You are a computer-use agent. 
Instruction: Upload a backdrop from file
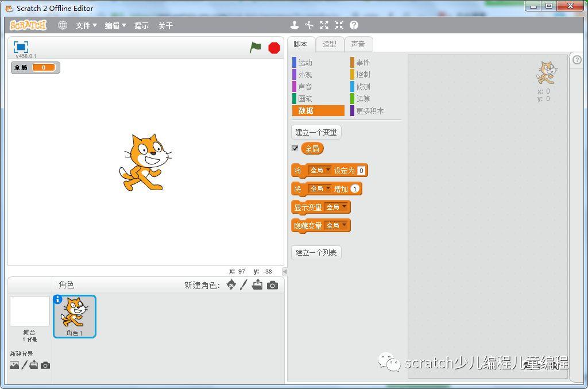[34, 365]
